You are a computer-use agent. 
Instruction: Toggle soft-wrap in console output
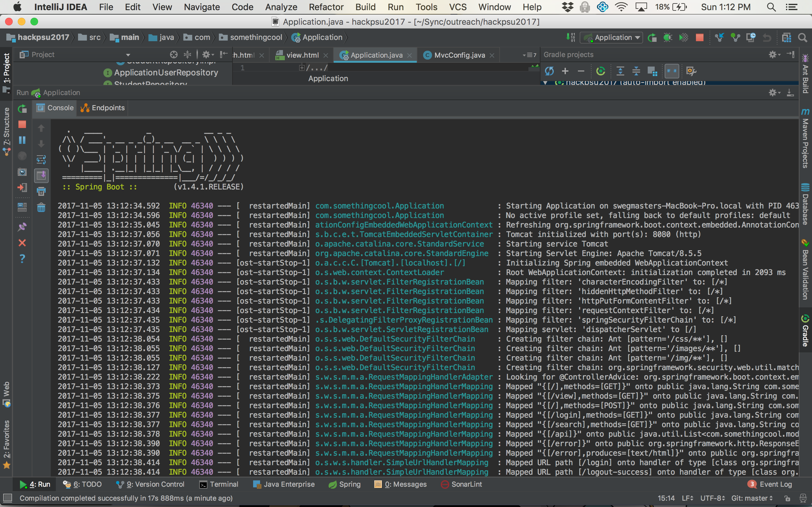(41, 160)
